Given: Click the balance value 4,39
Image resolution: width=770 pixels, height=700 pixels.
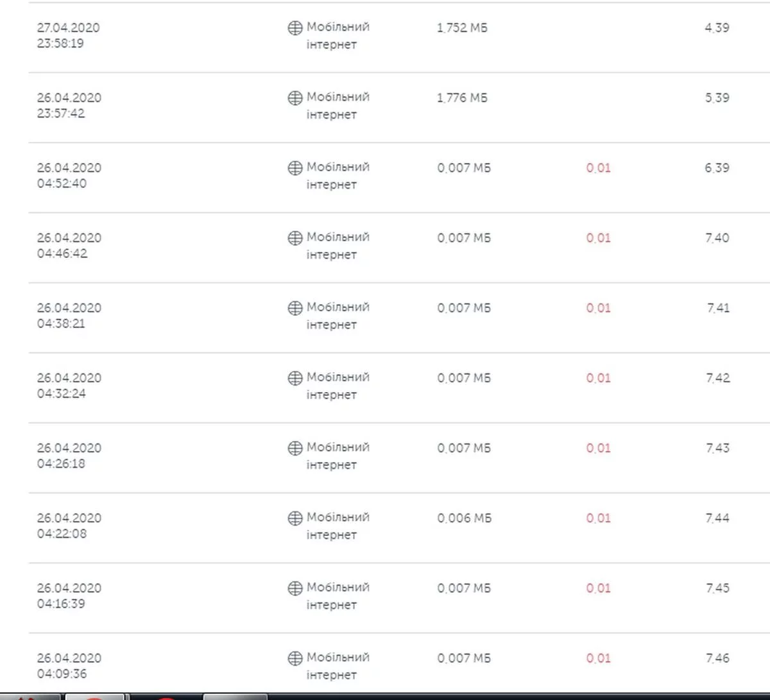Looking at the screenshot, I should pyautogui.click(x=717, y=28).
